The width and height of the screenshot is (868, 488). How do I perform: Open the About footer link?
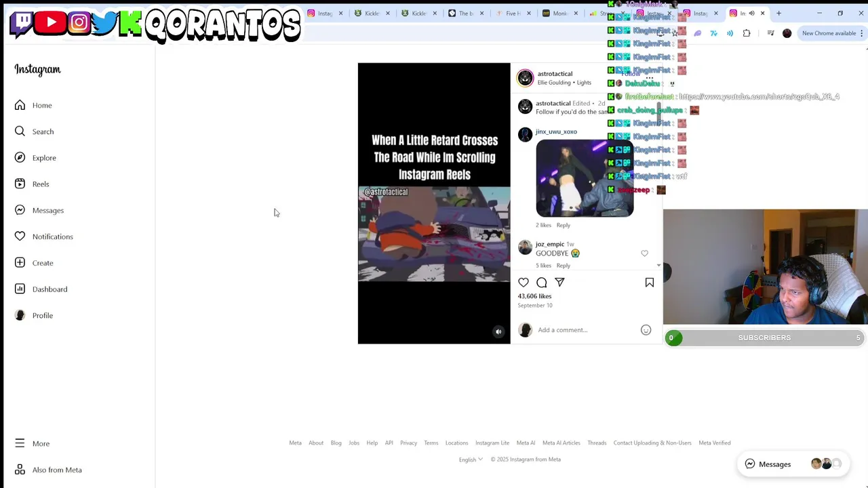coord(316,443)
